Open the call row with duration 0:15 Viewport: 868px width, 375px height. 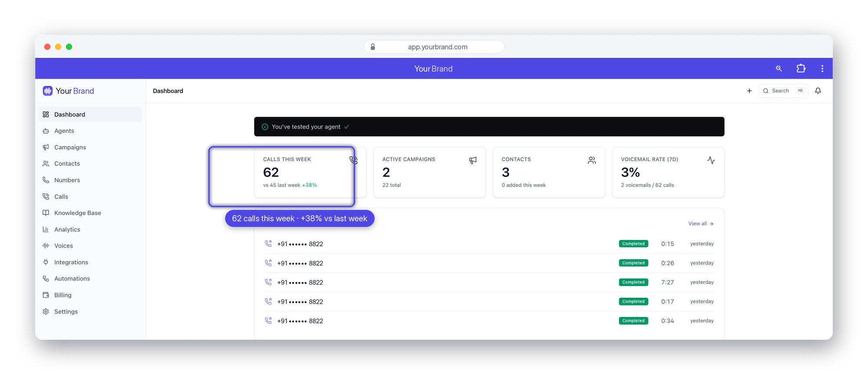tap(489, 244)
